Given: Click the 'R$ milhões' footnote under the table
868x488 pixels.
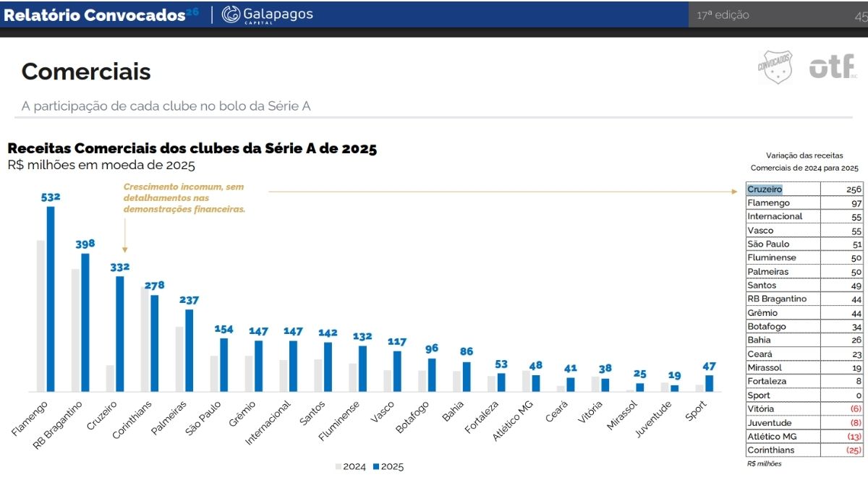Looking at the screenshot, I should click(x=764, y=464).
